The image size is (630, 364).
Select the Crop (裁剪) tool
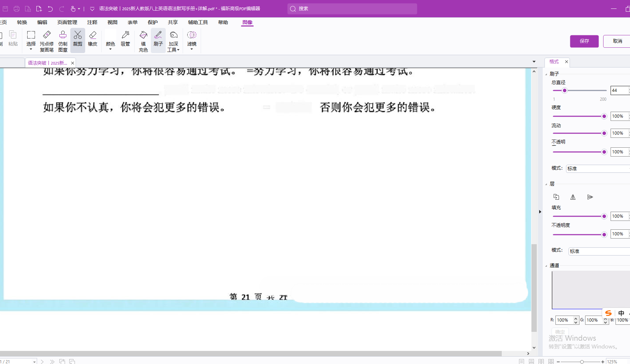tap(78, 39)
